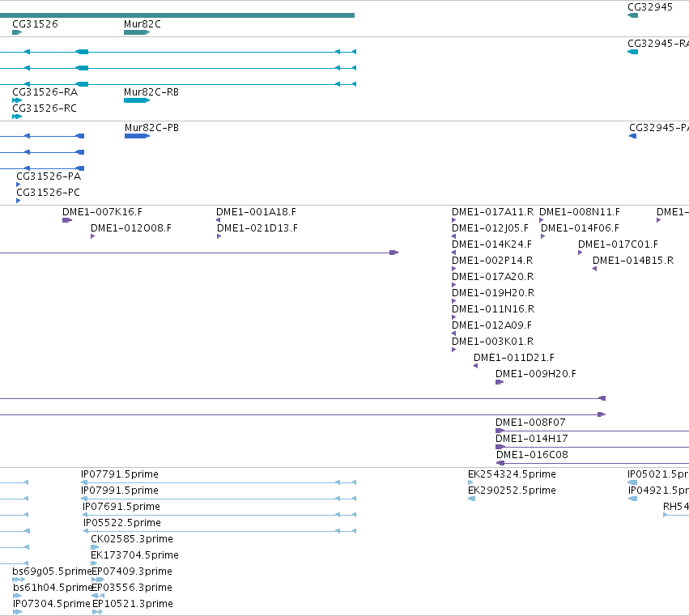This screenshot has width=689, height=616.
Task: Select DME1-014K24.F feature
Action: coord(454,253)
